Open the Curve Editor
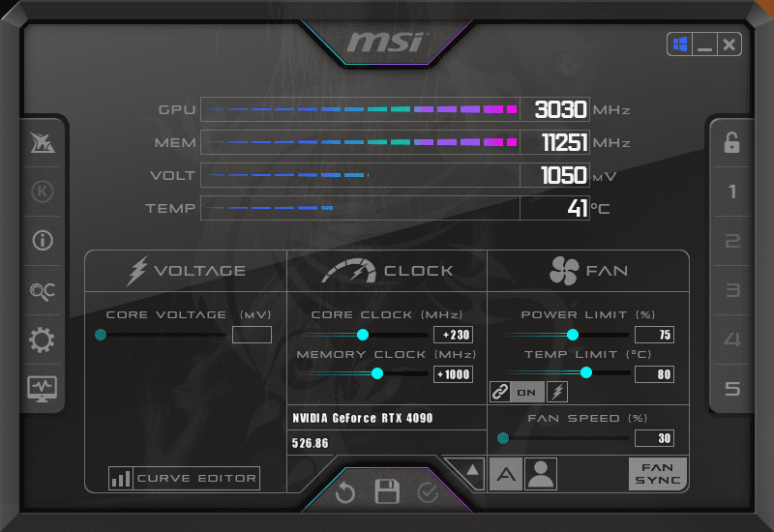The width and height of the screenshot is (774, 532). pyautogui.click(x=184, y=478)
